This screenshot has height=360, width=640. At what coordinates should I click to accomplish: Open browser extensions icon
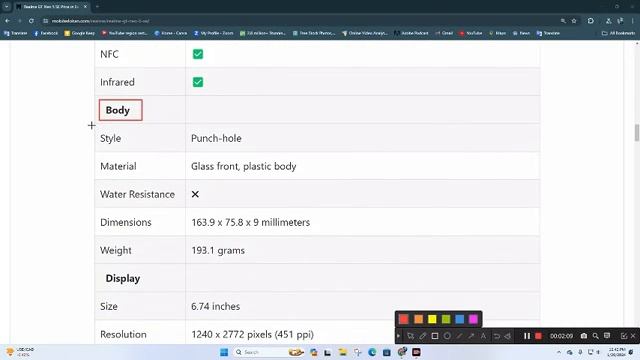click(591, 21)
